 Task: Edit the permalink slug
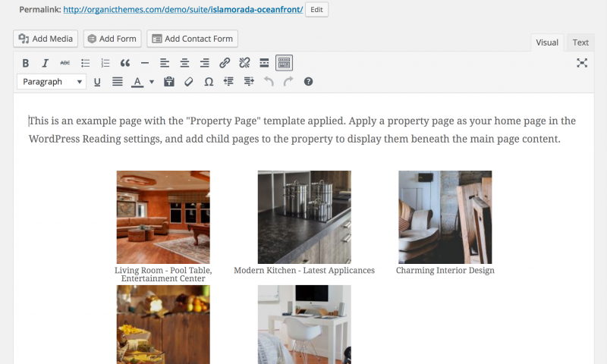[x=316, y=10]
